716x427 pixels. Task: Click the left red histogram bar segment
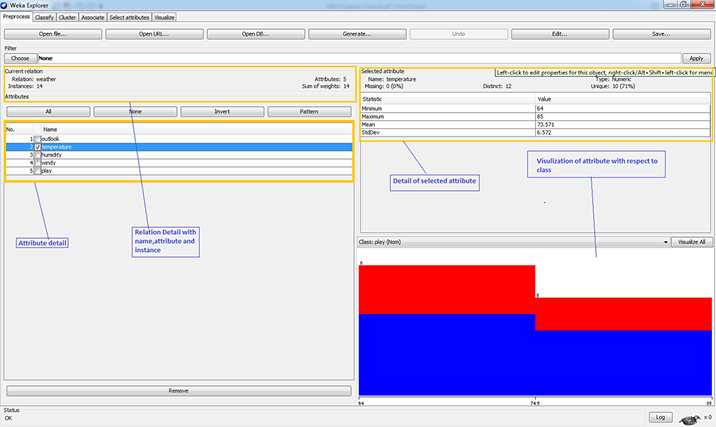click(447, 290)
